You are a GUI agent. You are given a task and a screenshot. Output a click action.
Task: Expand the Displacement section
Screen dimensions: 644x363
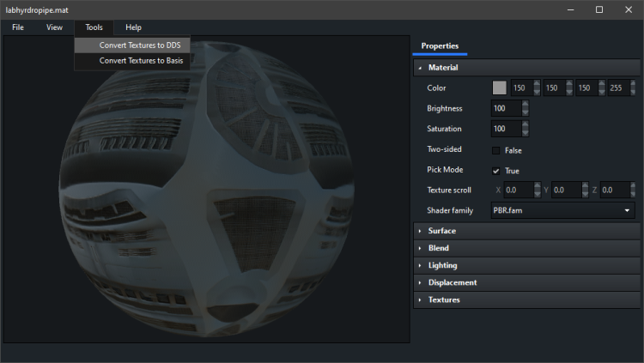point(453,282)
